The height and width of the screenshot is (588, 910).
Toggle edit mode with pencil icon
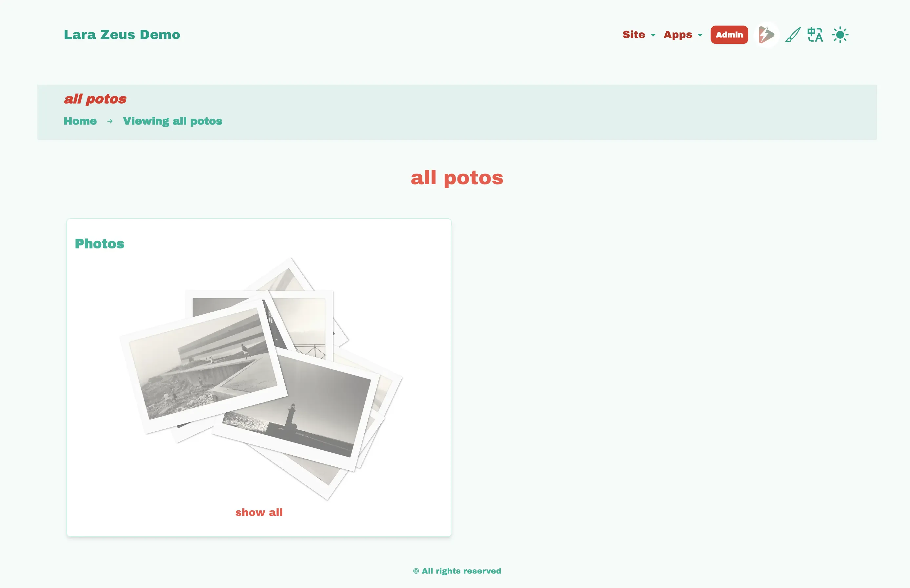792,35
